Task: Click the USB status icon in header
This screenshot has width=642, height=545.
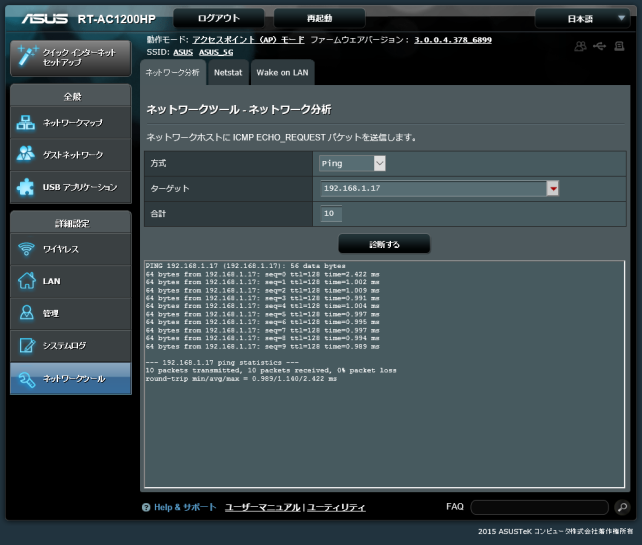Action: (x=599, y=46)
